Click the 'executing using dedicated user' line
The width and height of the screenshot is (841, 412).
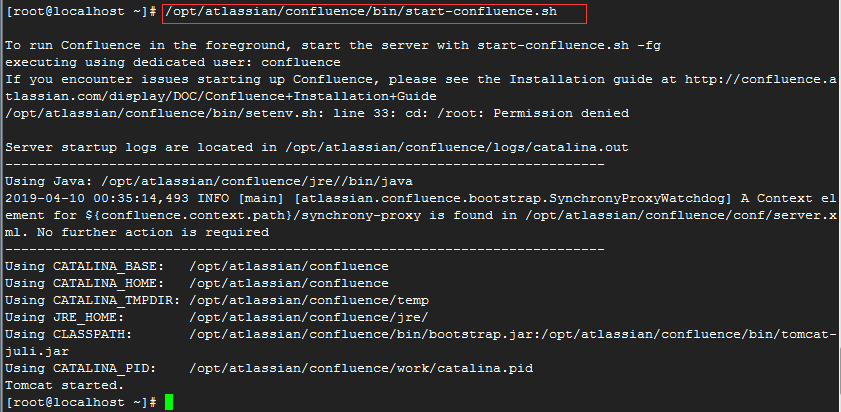tap(173, 62)
